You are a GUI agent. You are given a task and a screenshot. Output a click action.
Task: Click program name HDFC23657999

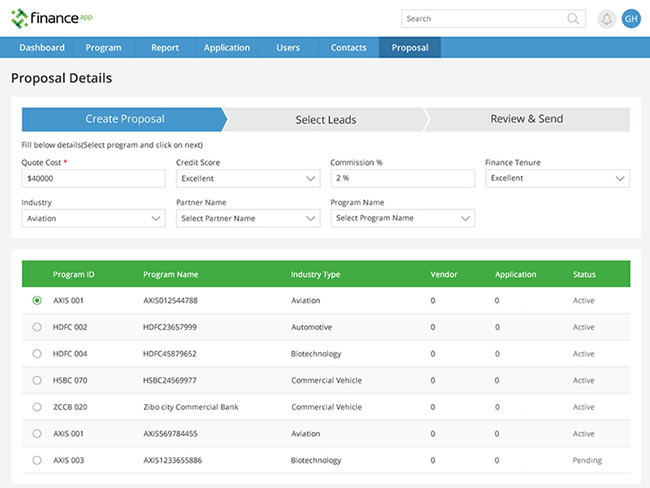[170, 327]
